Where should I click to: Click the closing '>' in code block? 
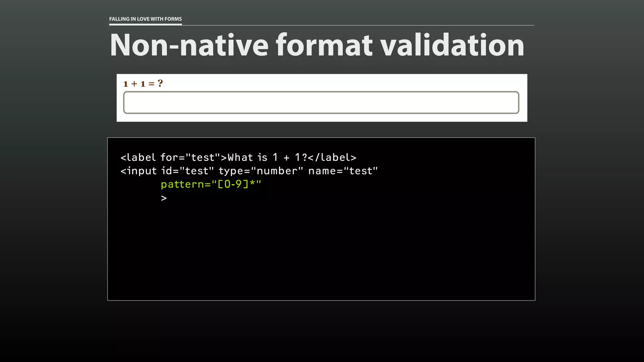click(164, 198)
